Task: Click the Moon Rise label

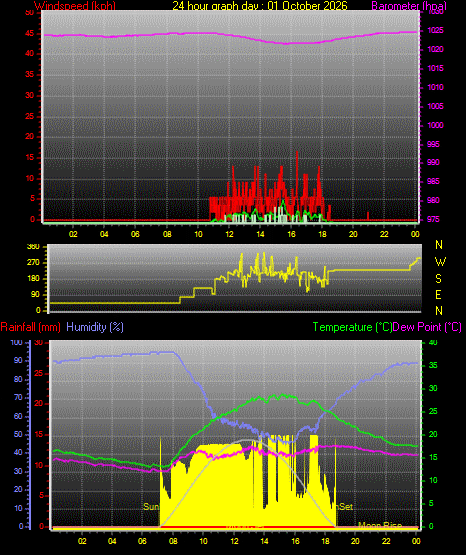Action: 380,526
